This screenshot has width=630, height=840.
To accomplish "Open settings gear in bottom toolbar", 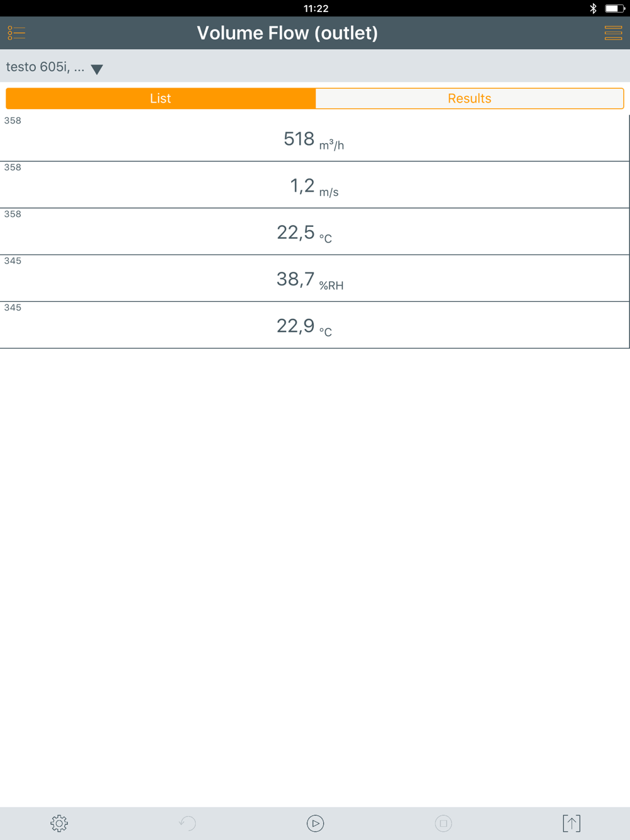I will (x=59, y=823).
